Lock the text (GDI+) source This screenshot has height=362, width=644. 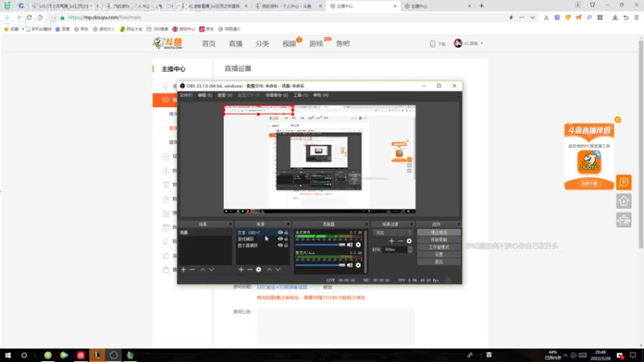287,232
